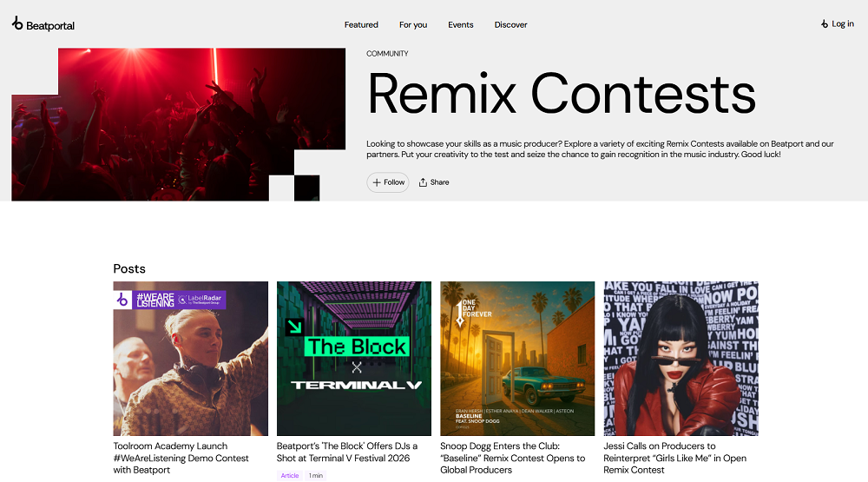
Task: Go to the Events menu item
Action: tap(461, 25)
